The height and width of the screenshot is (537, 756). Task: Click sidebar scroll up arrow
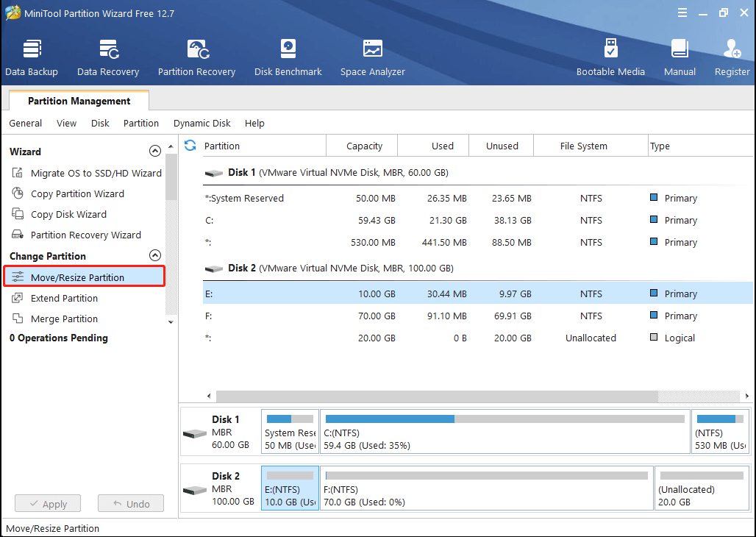click(x=171, y=146)
